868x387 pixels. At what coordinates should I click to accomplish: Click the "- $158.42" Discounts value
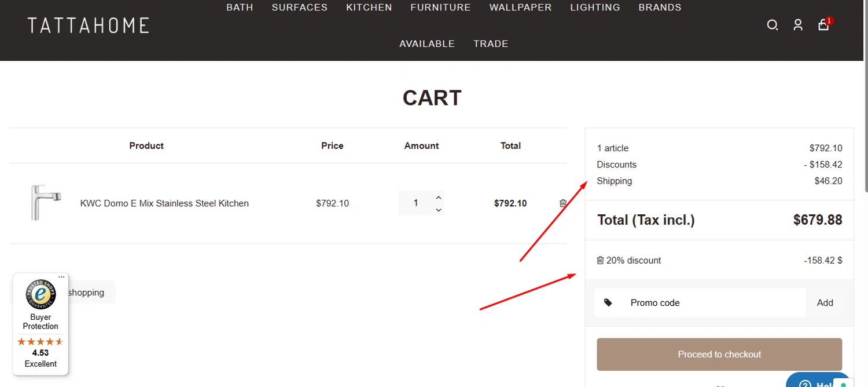(x=823, y=165)
